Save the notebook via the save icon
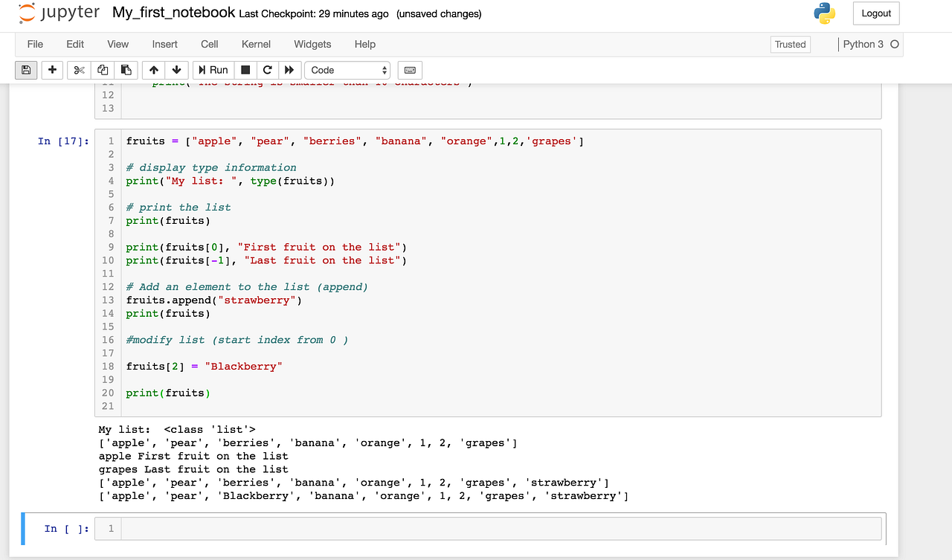 tap(25, 69)
